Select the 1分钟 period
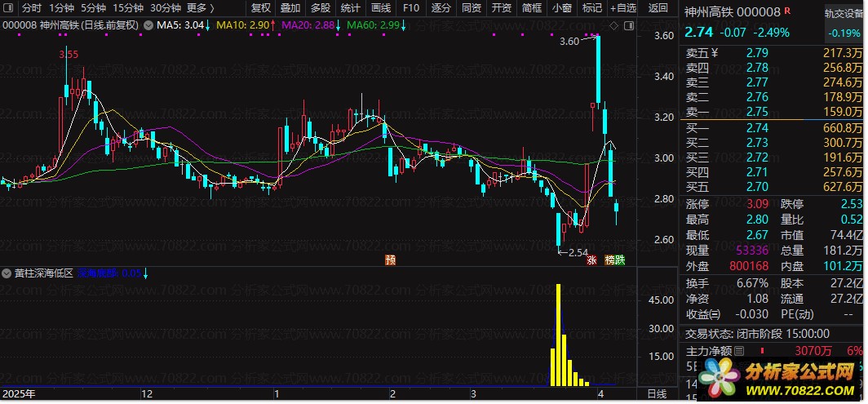 (x=61, y=8)
